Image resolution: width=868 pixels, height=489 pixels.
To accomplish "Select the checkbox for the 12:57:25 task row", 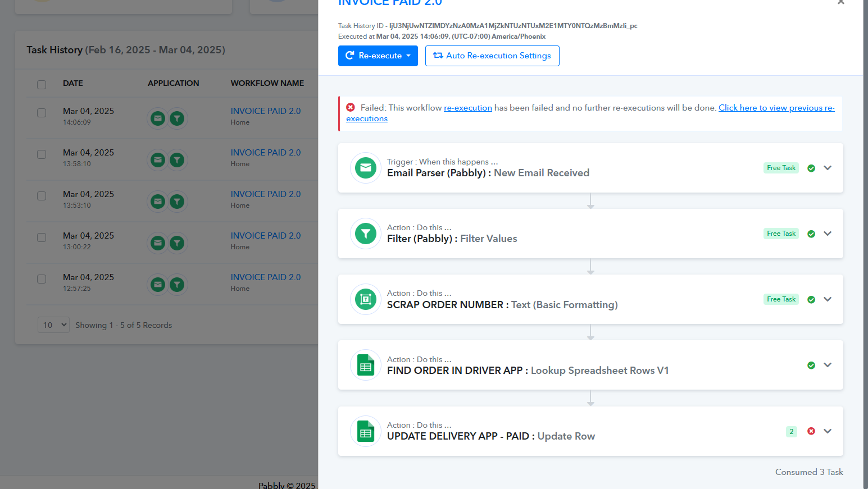I will click(x=42, y=279).
